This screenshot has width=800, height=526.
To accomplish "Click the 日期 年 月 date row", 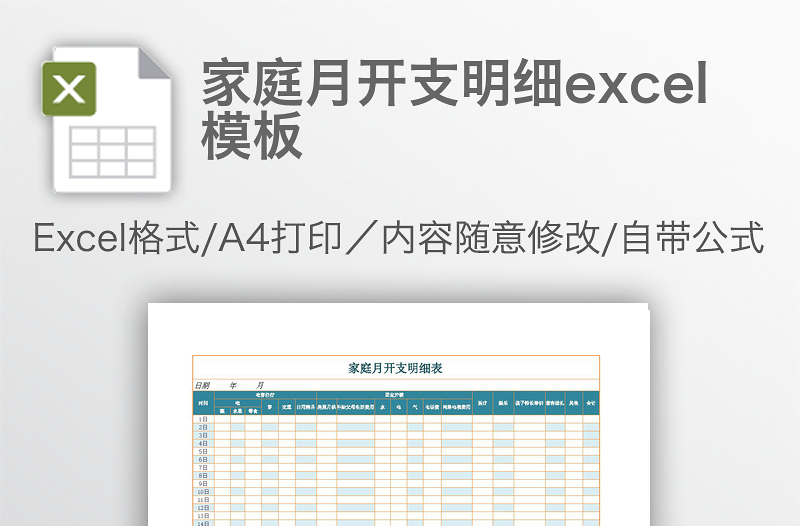I will click(x=230, y=385).
